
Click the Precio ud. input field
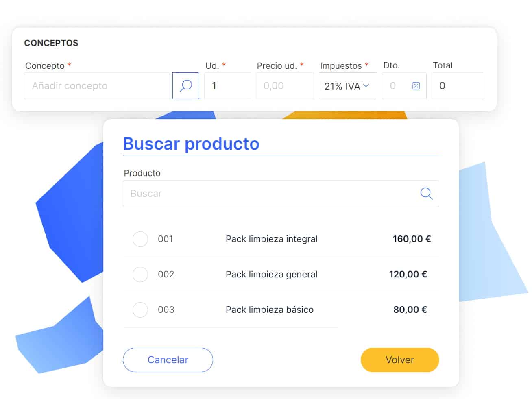(285, 86)
